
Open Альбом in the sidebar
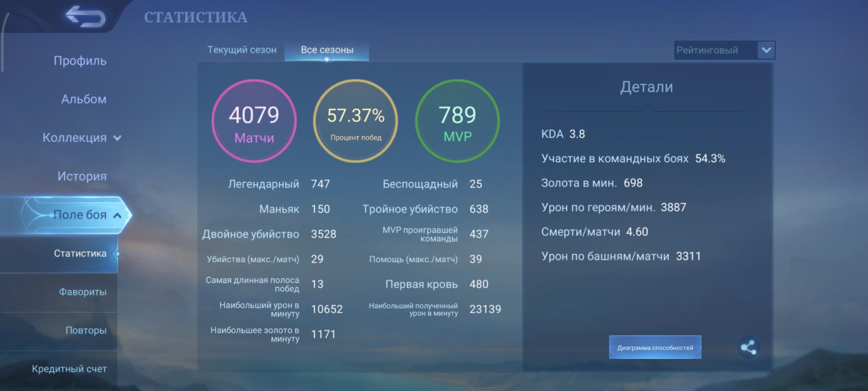(84, 99)
